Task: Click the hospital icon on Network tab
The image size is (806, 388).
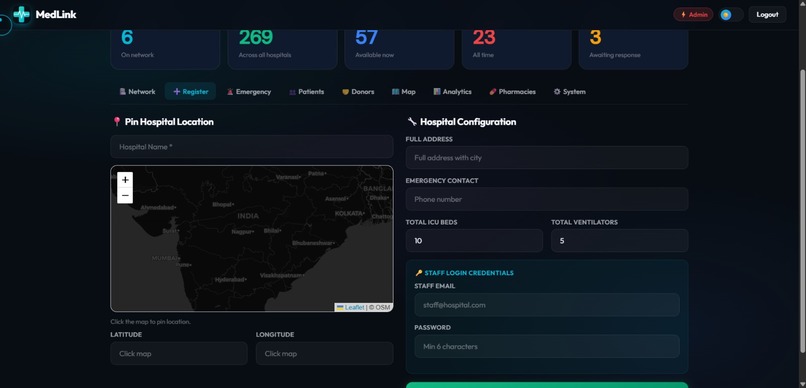Action: (122, 91)
